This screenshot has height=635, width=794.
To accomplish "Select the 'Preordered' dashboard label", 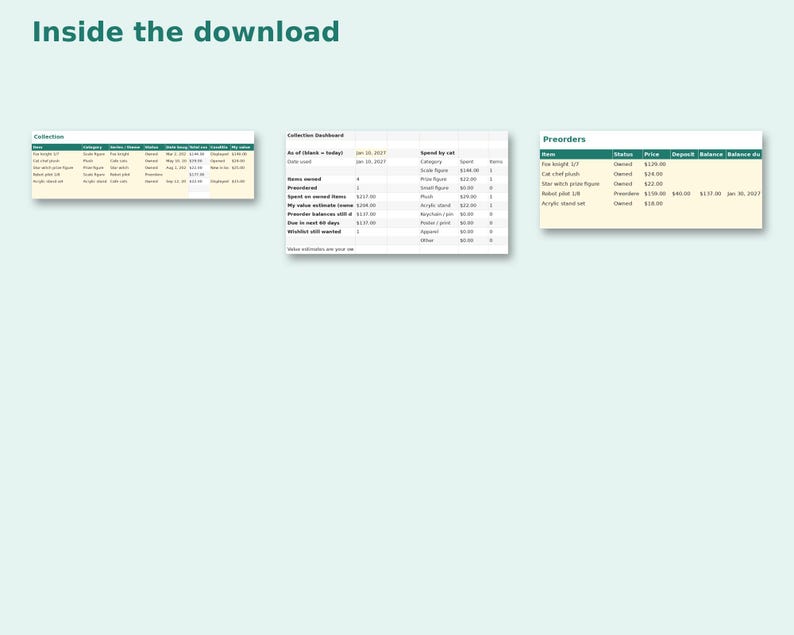I will pos(302,188).
